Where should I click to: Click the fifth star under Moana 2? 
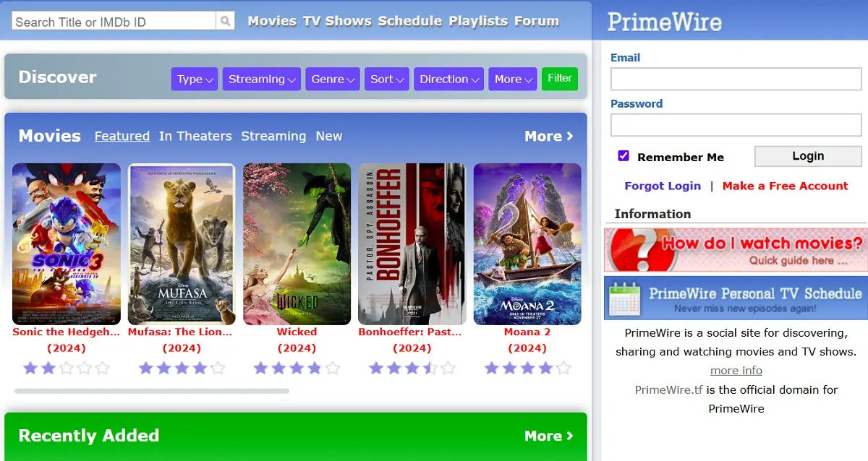(563, 369)
